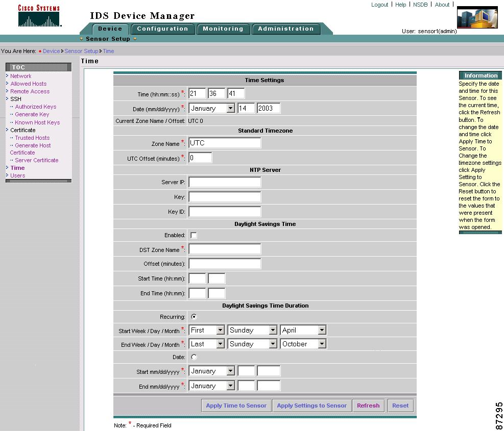
Task: Click the Cisco Systems logo
Action: (x=39, y=15)
